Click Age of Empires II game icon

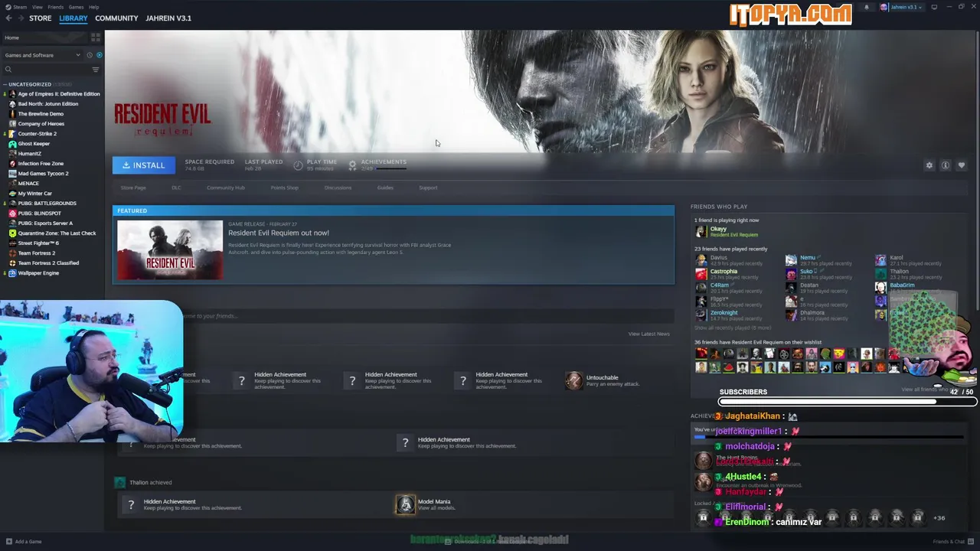(x=12, y=94)
